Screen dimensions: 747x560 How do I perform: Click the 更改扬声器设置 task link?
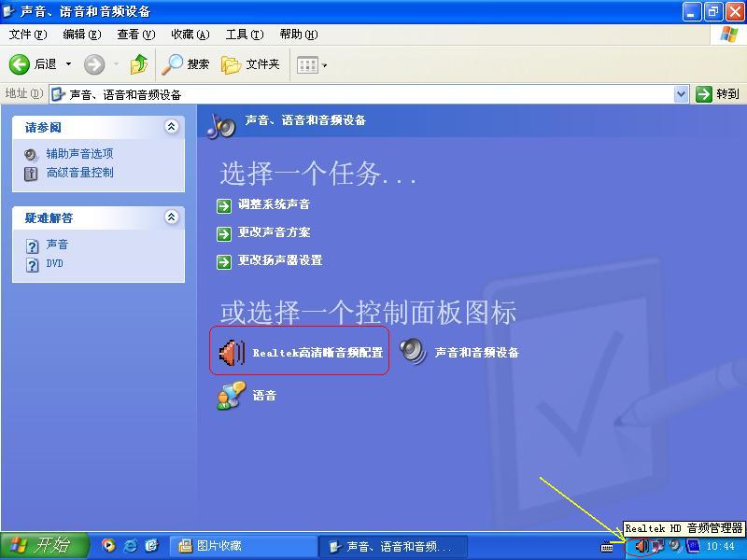click(280, 260)
